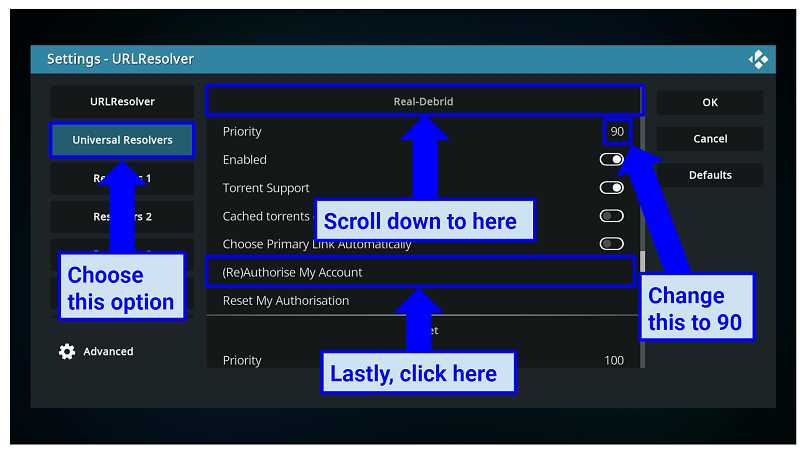Open the URLResolver settings tab
The height and width of the screenshot is (453, 806).
(x=122, y=102)
